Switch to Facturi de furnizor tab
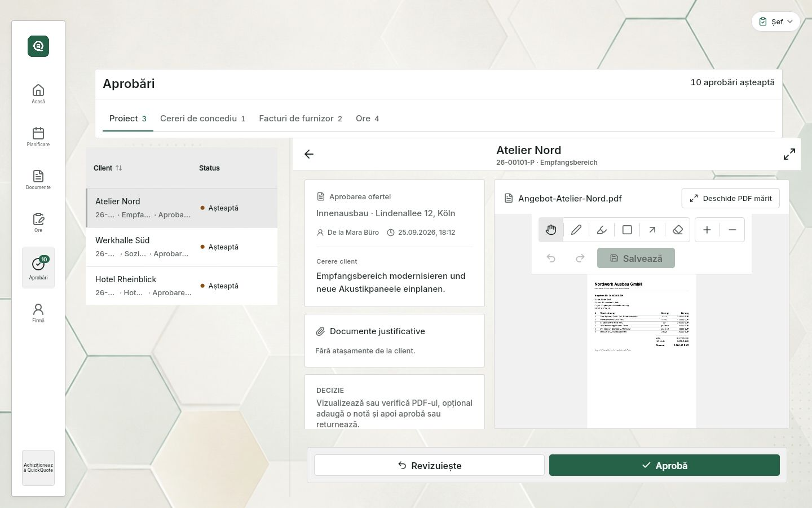The width and height of the screenshot is (812, 508). pos(301,119)
